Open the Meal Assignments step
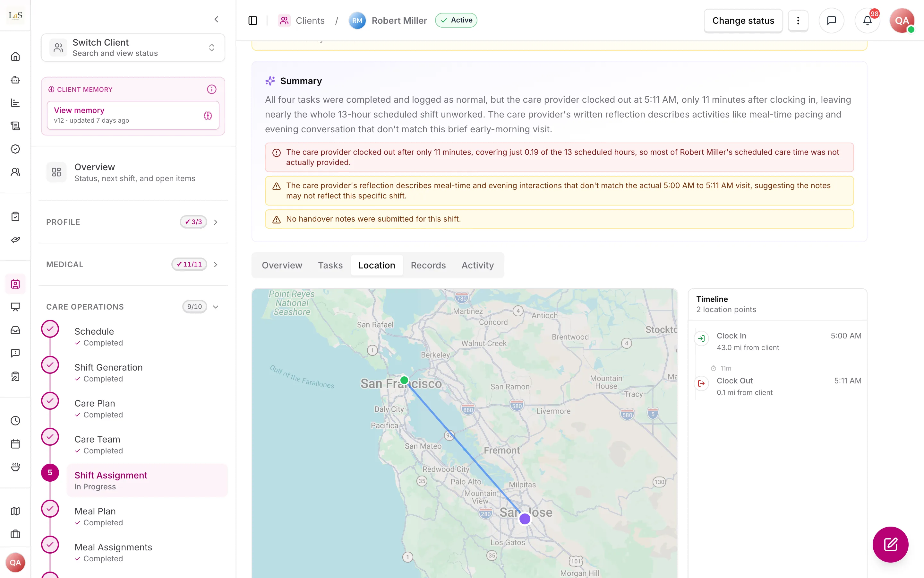 (x=147, y=552)
